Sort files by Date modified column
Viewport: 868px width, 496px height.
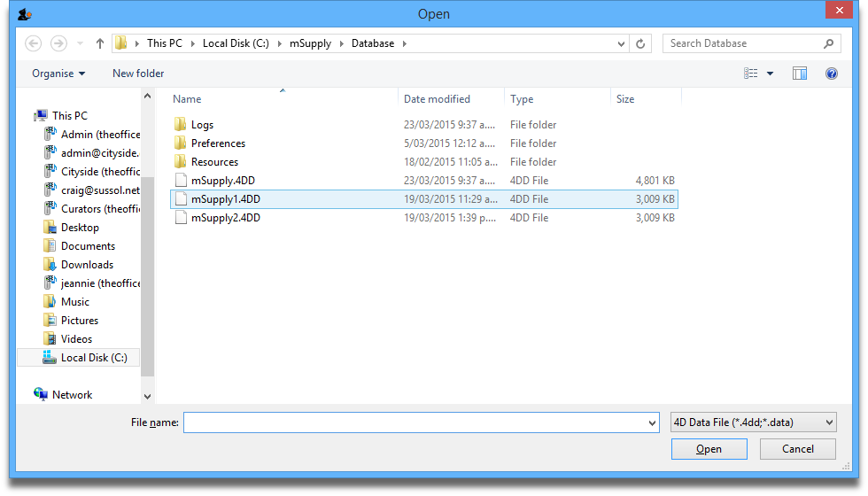coord(437,99)
